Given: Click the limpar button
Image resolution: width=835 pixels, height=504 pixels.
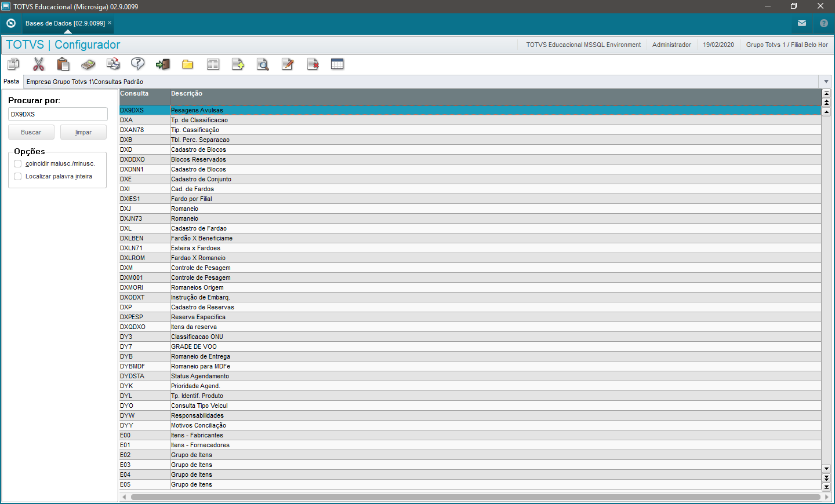Looking at the screenshot, I should point(83,132).
